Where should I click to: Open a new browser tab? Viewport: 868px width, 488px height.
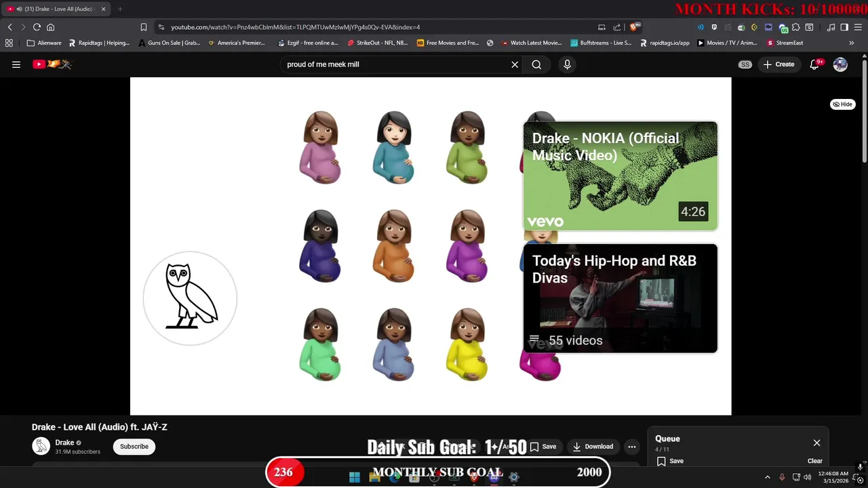click(120, 9)
